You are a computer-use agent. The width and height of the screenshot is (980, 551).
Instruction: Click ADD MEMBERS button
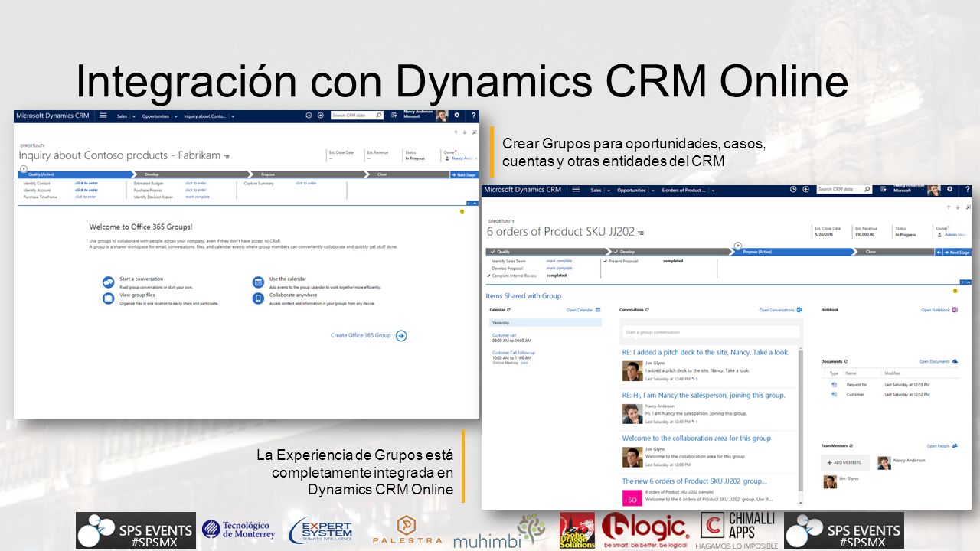[x=845, y=462]
